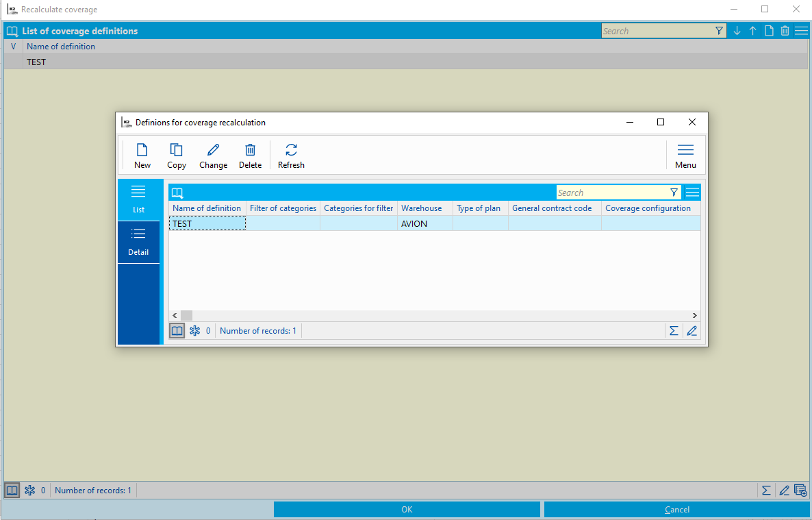Image resolution: width=812 pixels, height=520 pixels.
Task: Click the Type of plan column header
Action: 480,208
